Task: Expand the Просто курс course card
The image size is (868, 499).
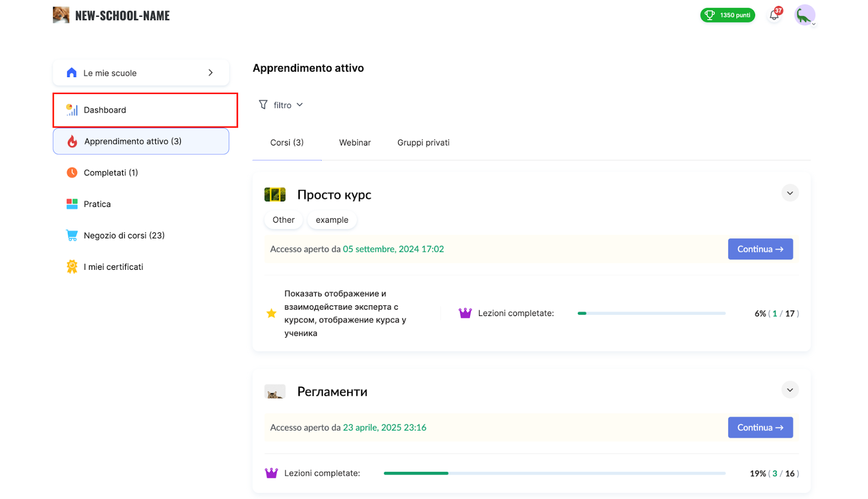Action: point(790,193)
